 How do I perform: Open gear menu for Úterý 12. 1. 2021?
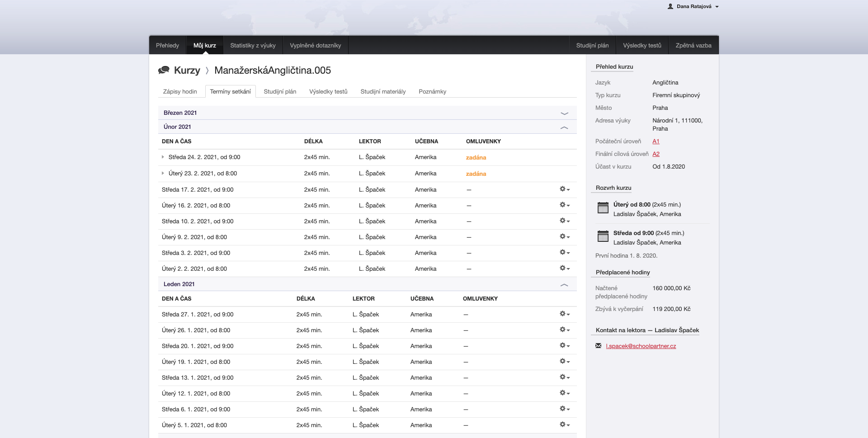565,393
